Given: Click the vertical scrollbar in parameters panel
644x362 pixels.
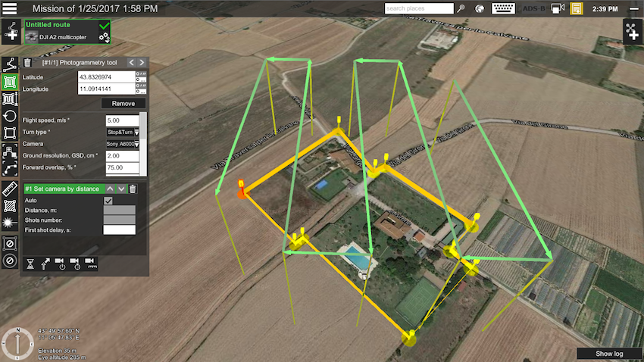Looking at the screenshot, I should (x=143, y=144).
